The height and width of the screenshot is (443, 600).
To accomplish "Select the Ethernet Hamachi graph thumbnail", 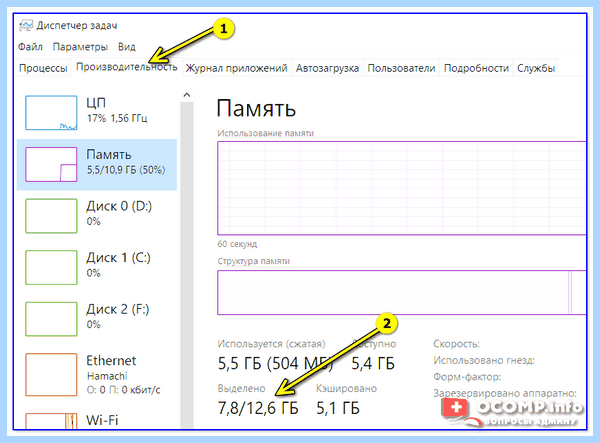I will [51, 375].
